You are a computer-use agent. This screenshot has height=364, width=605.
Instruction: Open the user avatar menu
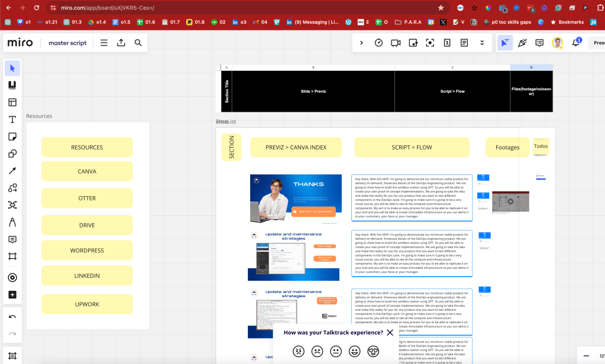click(x=557, y=43)
